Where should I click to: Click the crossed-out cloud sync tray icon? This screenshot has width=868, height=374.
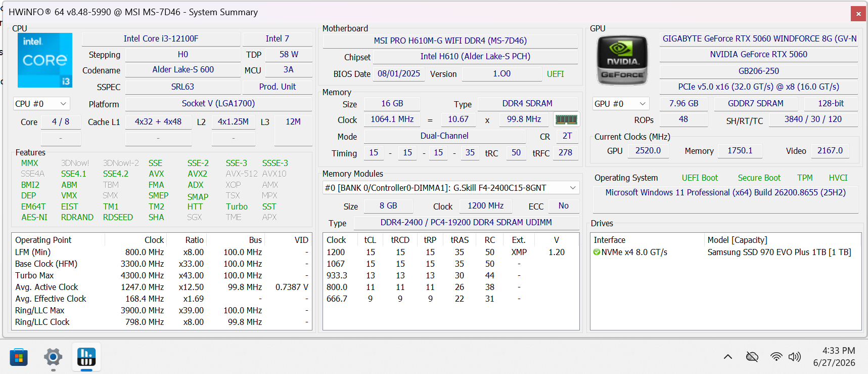point(752,357)
